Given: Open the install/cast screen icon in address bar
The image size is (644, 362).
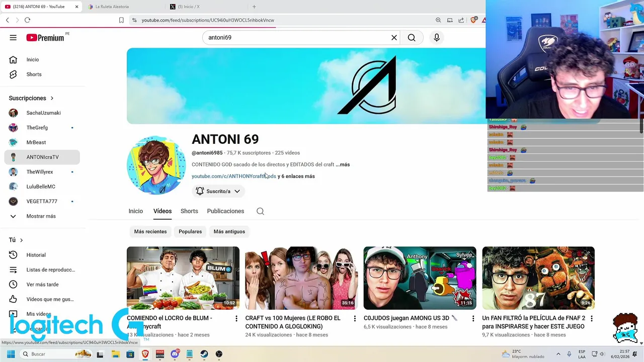Looking at the screenshot, I should coord(449,20).
